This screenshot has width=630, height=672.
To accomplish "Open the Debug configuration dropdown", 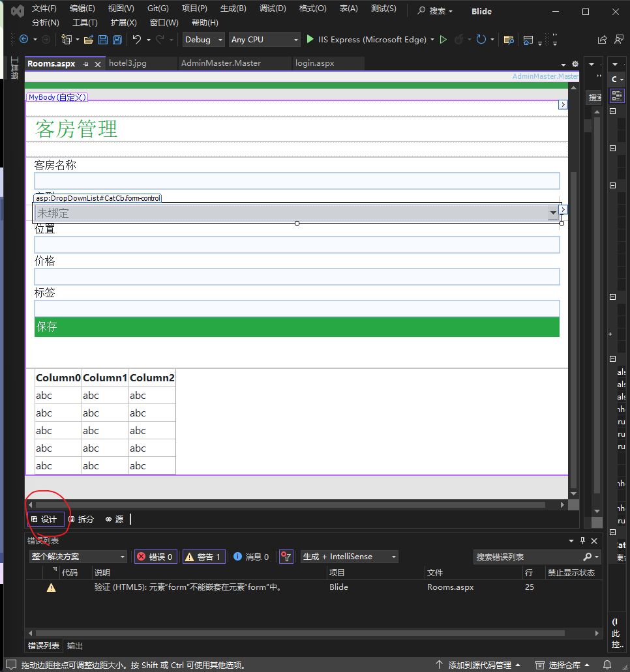I will (203, 39).
